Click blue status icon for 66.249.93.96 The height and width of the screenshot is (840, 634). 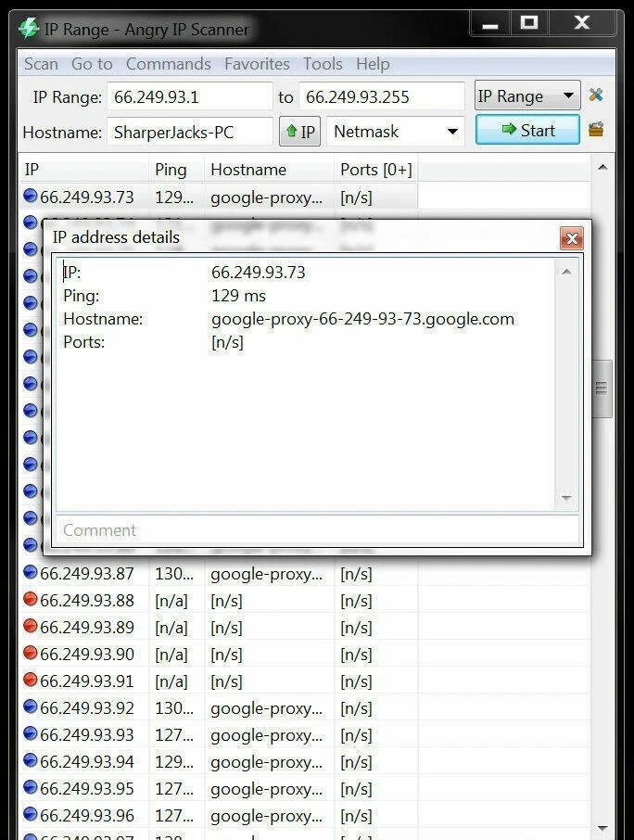pos(31,814)
